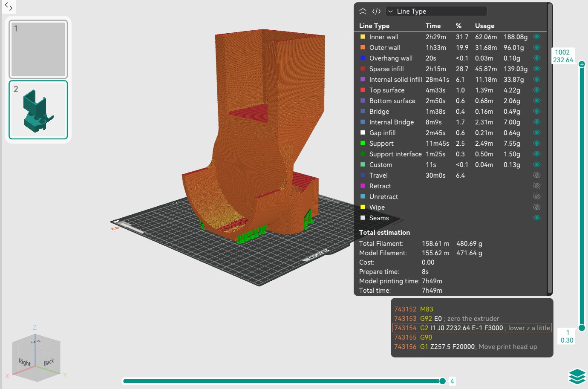Enable Wipe visibility eye
This screenshot has height=389, width=588.
(x=537, y=207)
